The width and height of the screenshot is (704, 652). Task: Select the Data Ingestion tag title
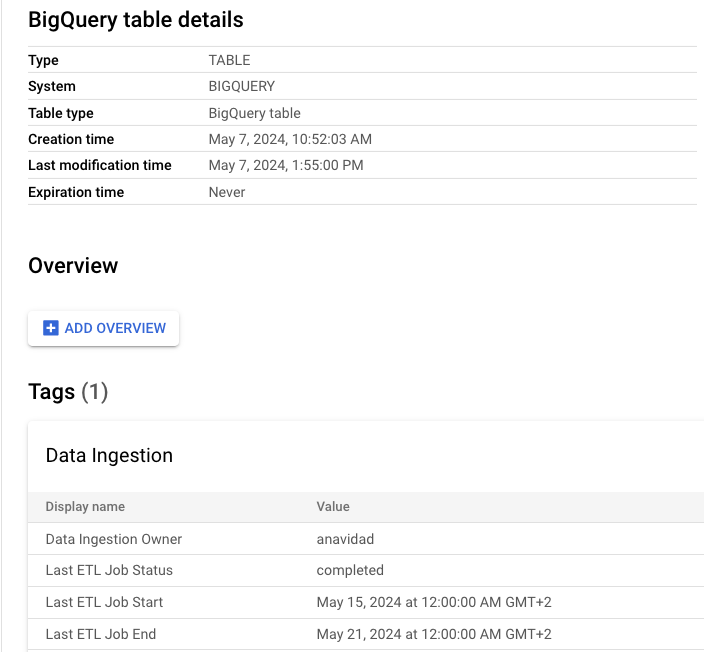(x=109, y=456)
